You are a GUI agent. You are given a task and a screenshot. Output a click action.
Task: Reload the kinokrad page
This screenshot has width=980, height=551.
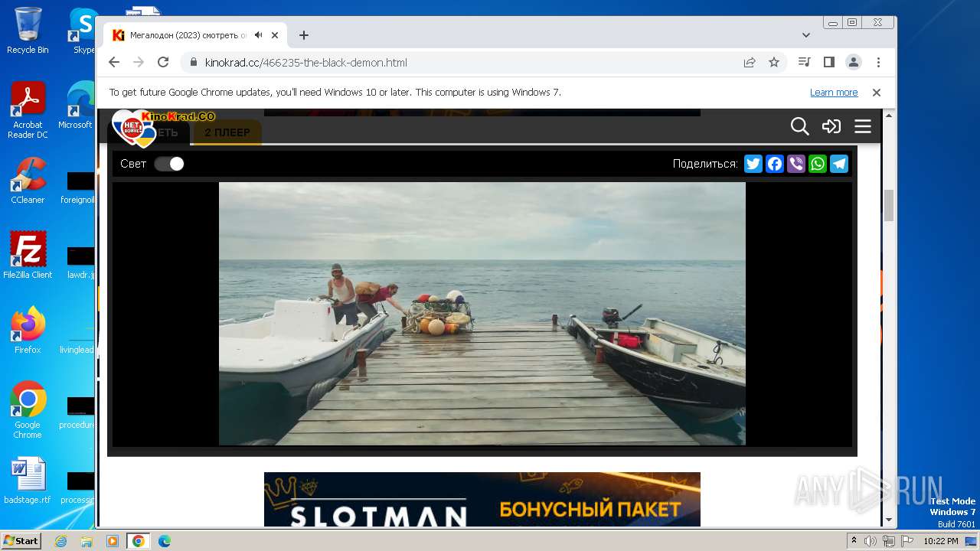163,62
